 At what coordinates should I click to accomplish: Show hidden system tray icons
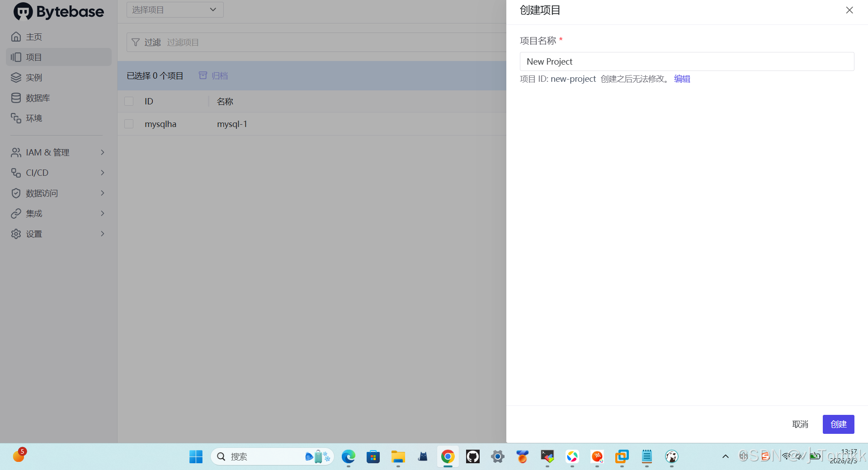click(726, 456)
